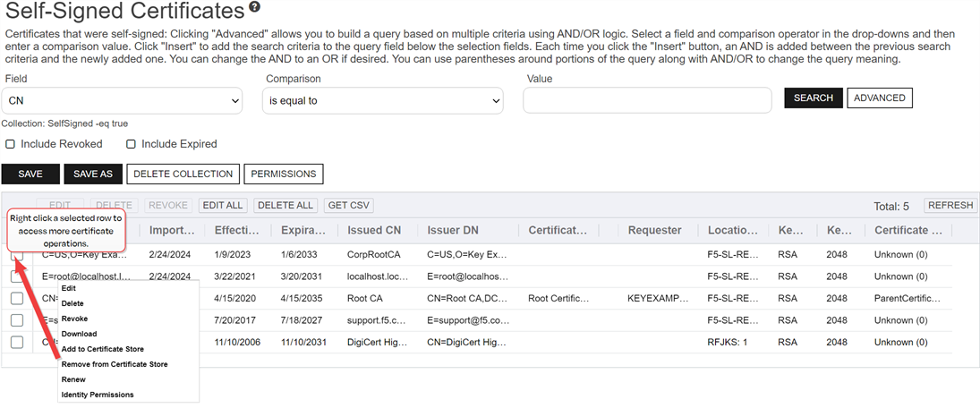Screen dimensions: 980x408
Task: Select the Root CA row checkbox
Action: (x=17, y=299)
